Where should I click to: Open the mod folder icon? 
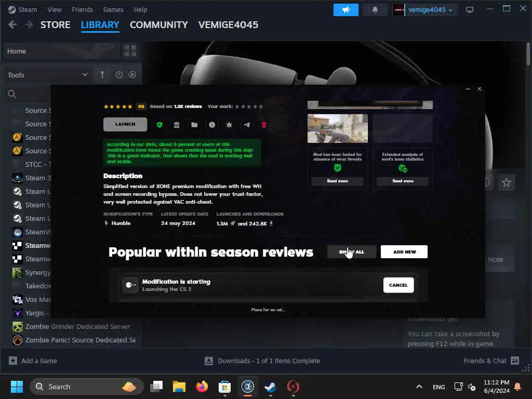194,125
